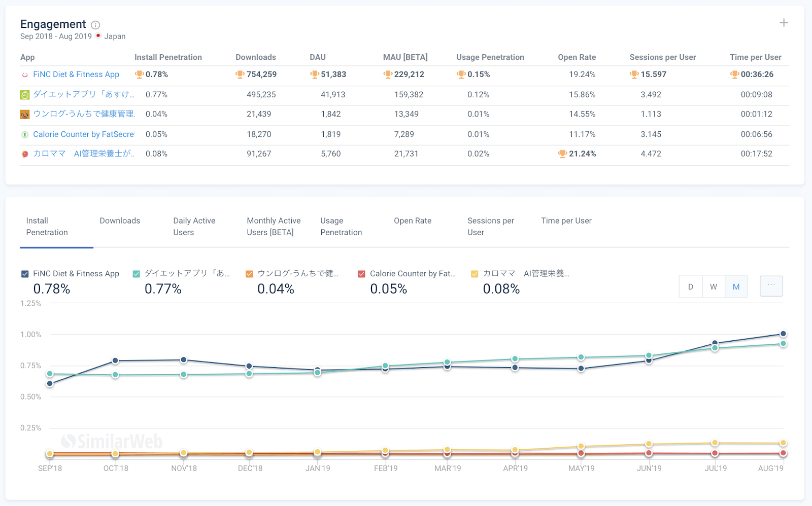Sort table by Downloads column header
812x506 pixels.
point(256,57)
